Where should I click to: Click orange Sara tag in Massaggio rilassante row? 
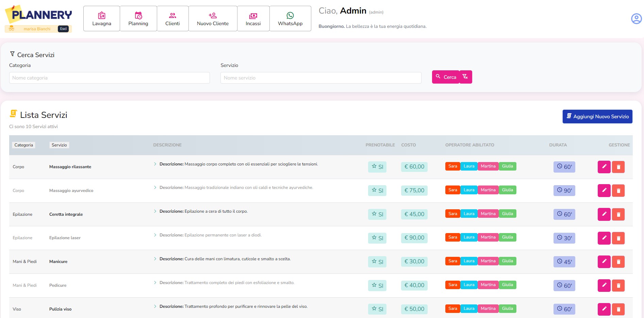[x=453, y=166]
